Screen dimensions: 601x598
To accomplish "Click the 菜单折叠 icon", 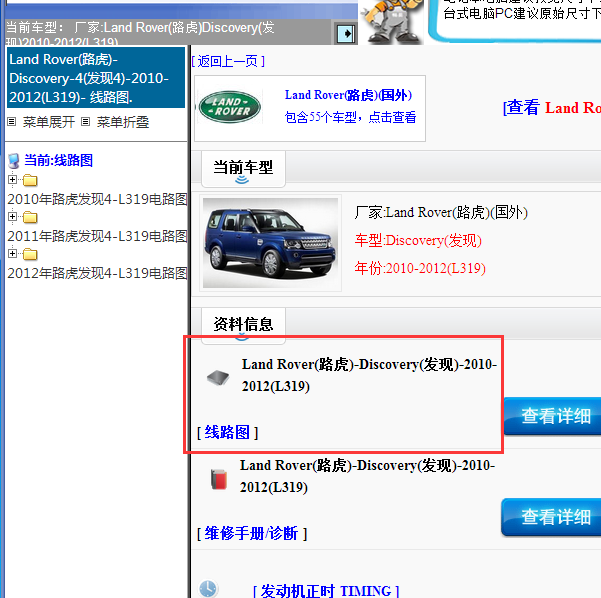I will pyautogui.click(x=85, y=122).
